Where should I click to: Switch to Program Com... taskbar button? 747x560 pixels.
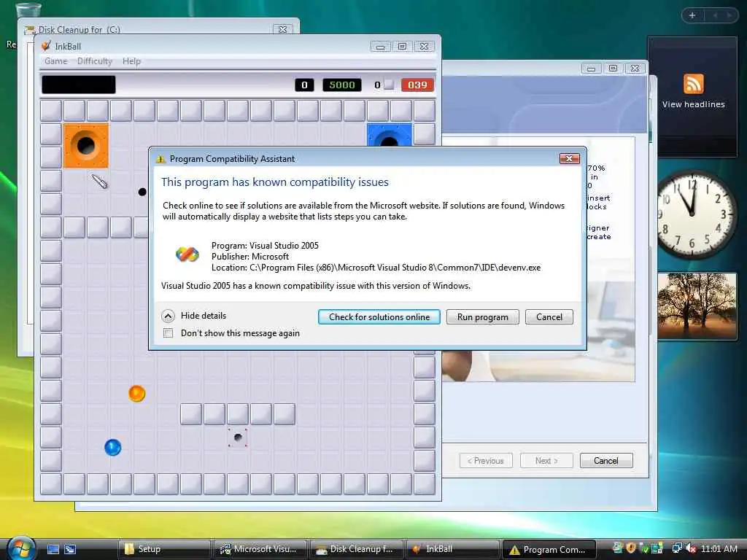point(549,549)
